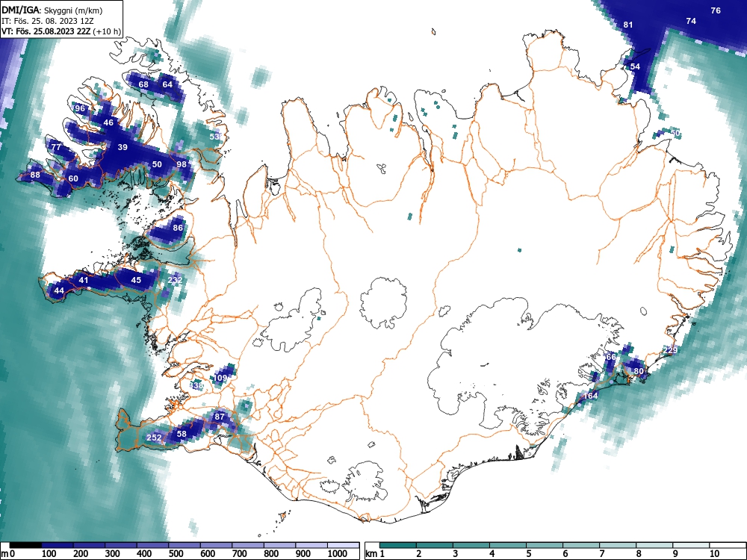747x560 pixels.
Task: Click the 'DMI/IGA: Skyggni (m/km)' title text
Action: pos(52,10)
